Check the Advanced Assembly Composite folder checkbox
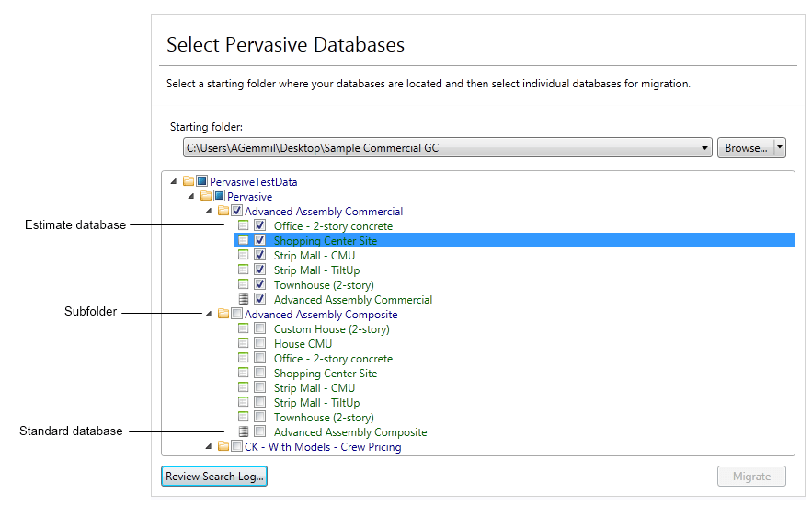The image size is (812, 506). tap(236, 314)
